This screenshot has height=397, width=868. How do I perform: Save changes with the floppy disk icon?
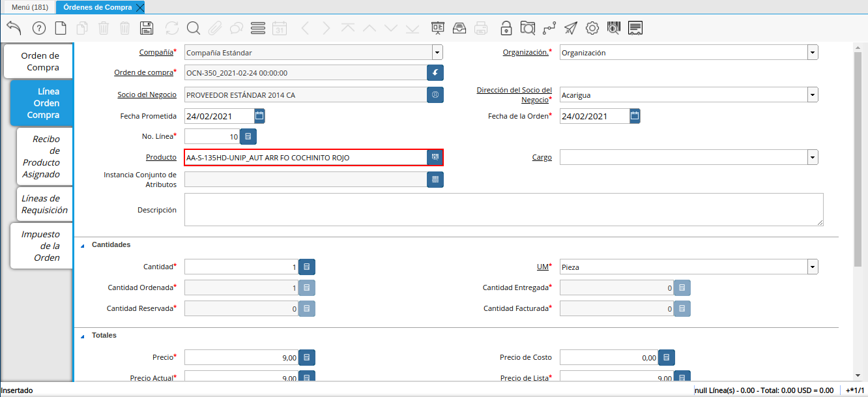pyautogui.click(x=147, y=28)
